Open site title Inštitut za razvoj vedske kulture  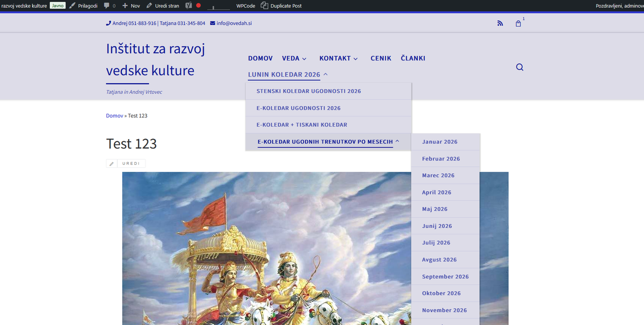pyautogui.click(x=155, y=59)
